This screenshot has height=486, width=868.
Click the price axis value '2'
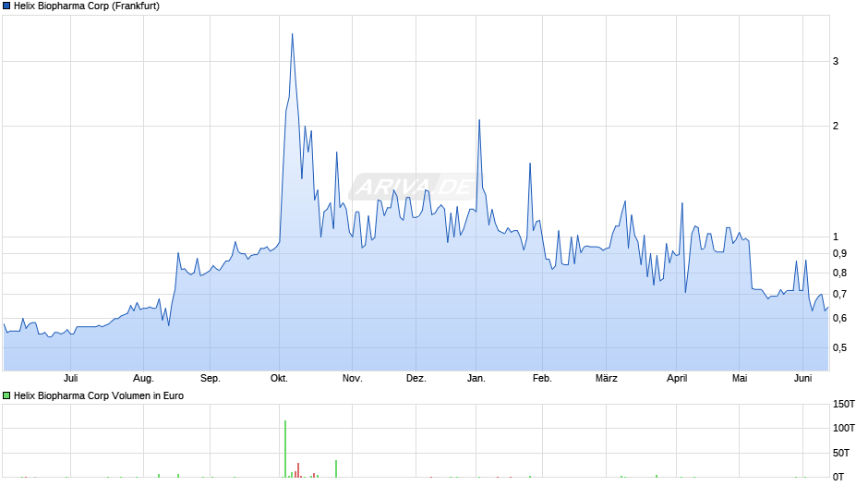[x=836, y=127]
